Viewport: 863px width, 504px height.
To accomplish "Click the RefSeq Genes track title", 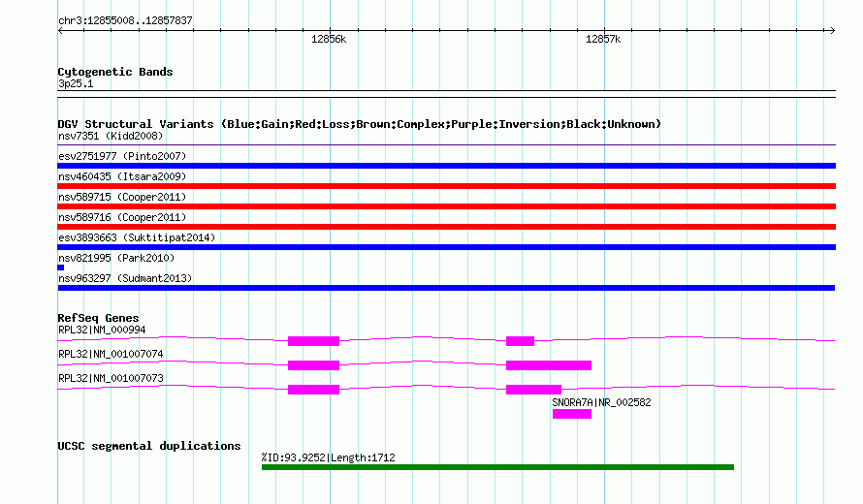I will 98,318.
